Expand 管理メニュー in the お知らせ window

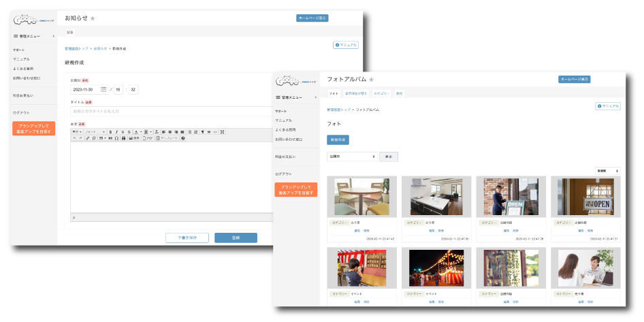33,36
